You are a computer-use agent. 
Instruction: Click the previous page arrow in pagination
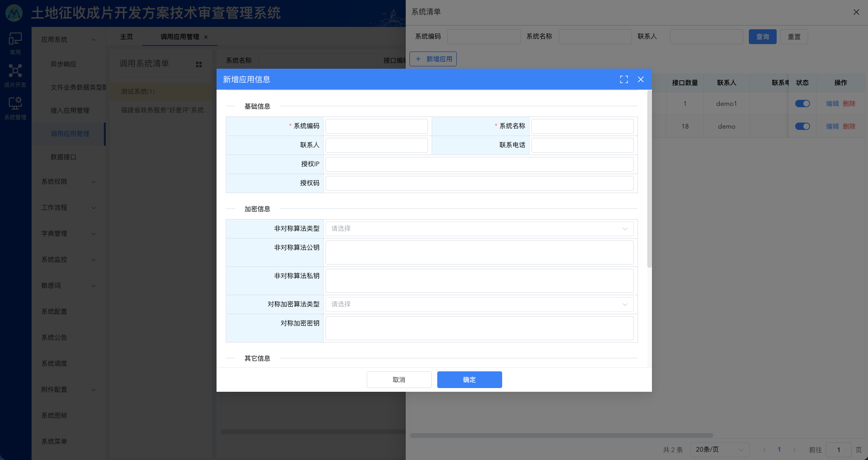coord(764,449)
